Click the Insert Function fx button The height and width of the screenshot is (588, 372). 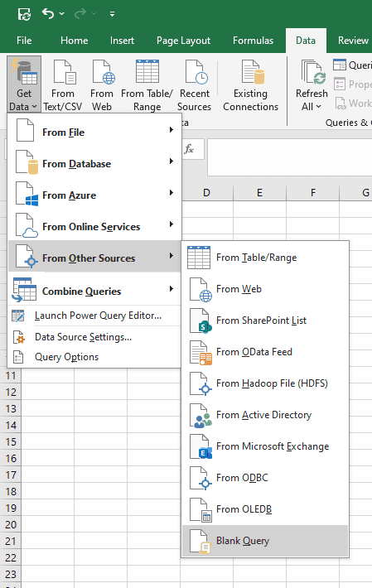coord(189,149)
